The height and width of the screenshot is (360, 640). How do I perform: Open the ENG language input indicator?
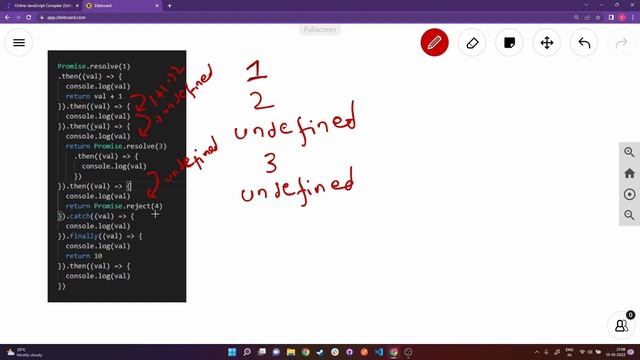pos(569,352)
